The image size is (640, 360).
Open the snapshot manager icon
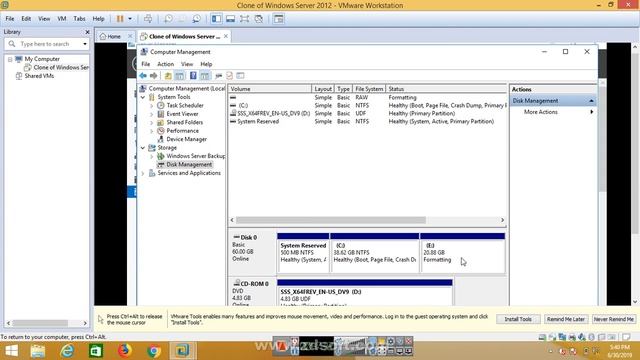(197, 19)
